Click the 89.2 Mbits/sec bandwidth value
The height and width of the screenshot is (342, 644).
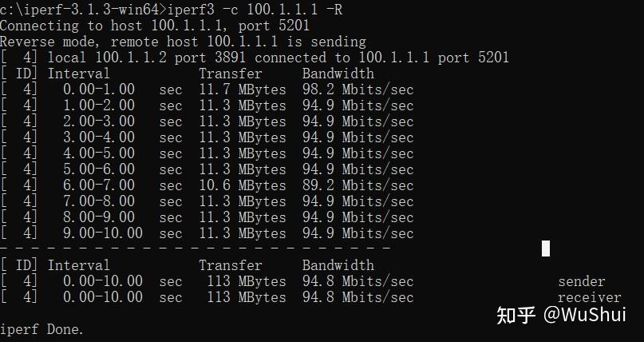click(358, 185)
